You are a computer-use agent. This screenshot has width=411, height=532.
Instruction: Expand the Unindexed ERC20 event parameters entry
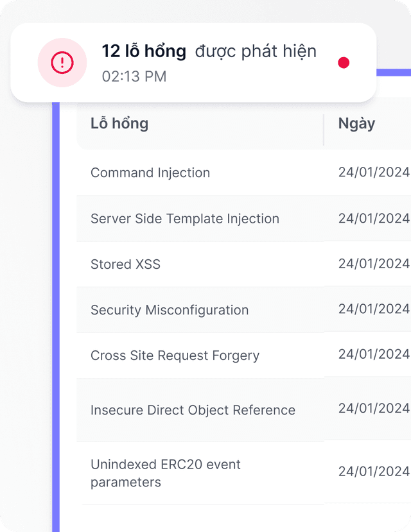tap(164, 472)
